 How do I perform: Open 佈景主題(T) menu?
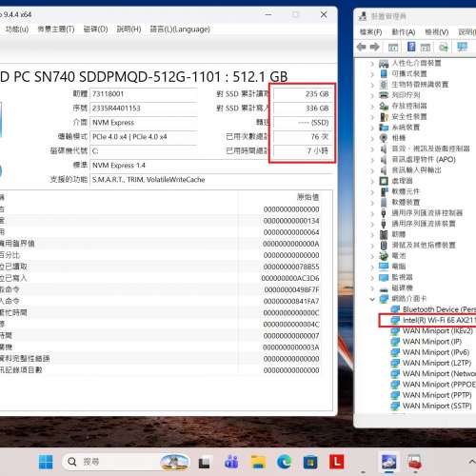click(56, 30)
